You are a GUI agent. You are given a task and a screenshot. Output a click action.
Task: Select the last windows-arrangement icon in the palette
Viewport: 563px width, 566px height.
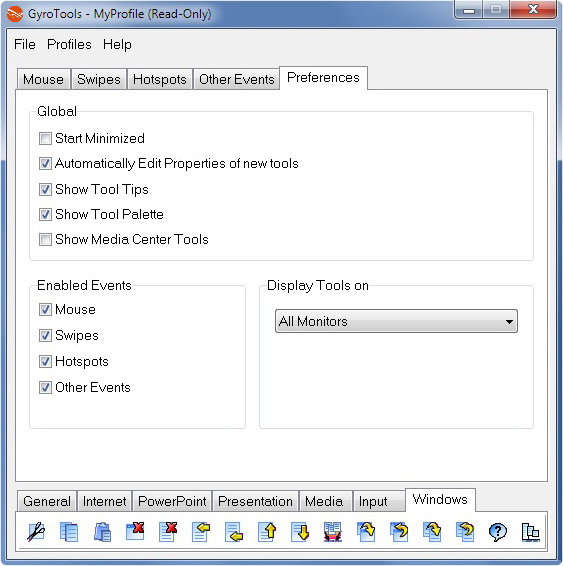point(531,532)
